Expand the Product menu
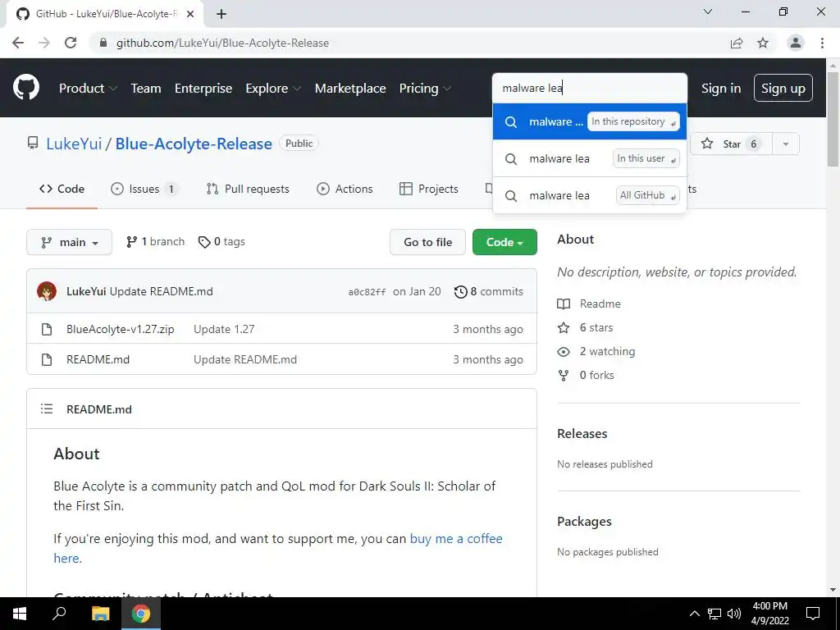 (88, 89)
